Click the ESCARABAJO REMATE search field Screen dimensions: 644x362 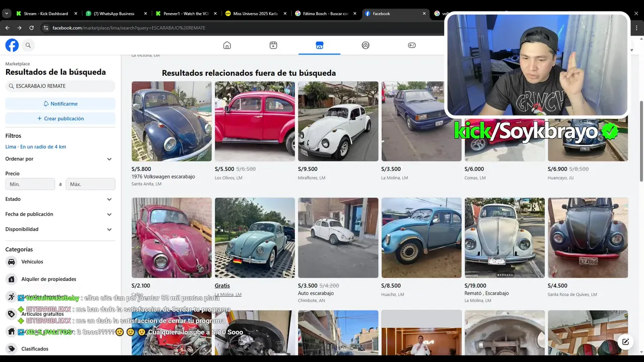(60, 86)
